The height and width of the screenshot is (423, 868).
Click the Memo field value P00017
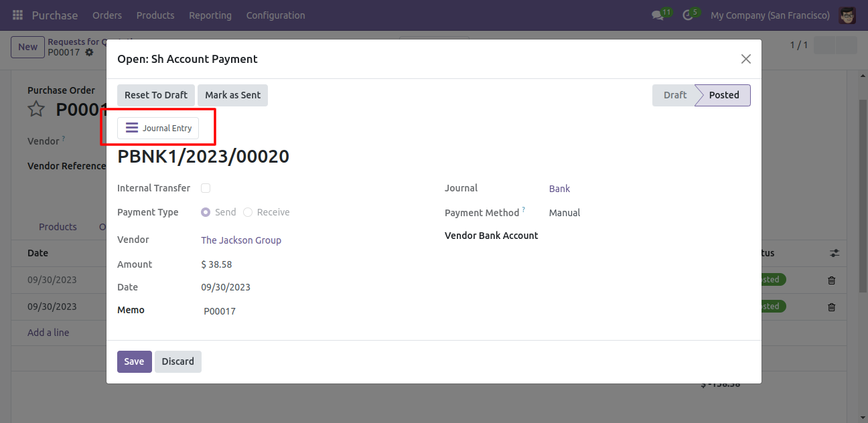point(220,311)
